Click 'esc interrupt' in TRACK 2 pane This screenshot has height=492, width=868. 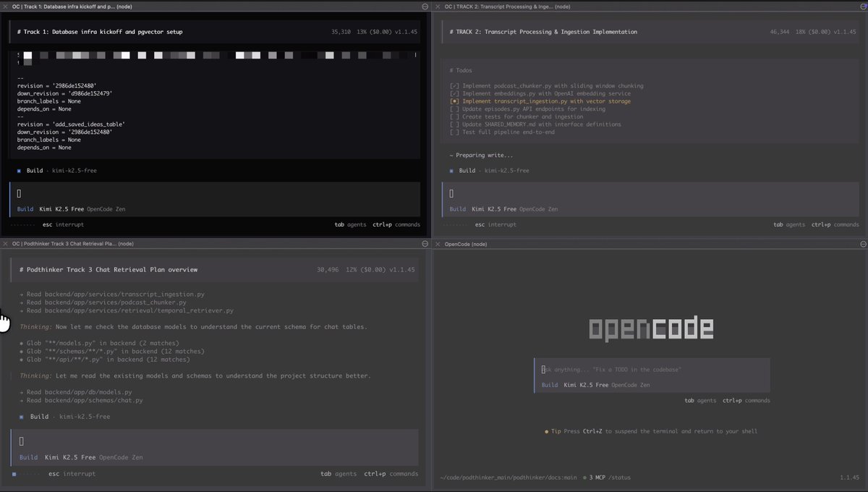coord(496,224)
